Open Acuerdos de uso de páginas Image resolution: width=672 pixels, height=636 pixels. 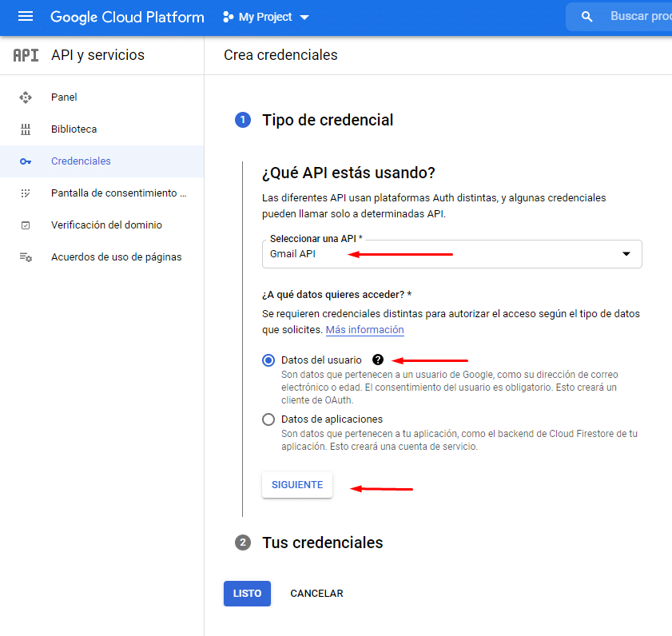(102, 257)
